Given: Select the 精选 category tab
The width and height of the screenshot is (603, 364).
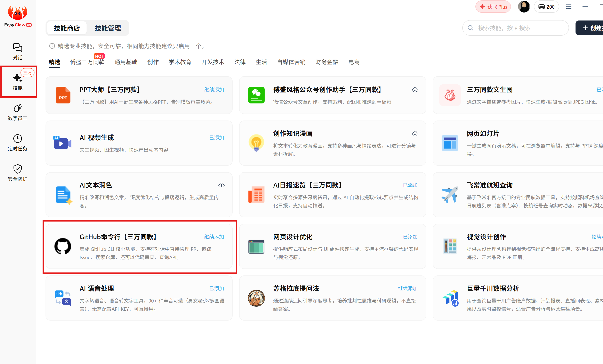Looking at the screenshot, I should (54, 62).
